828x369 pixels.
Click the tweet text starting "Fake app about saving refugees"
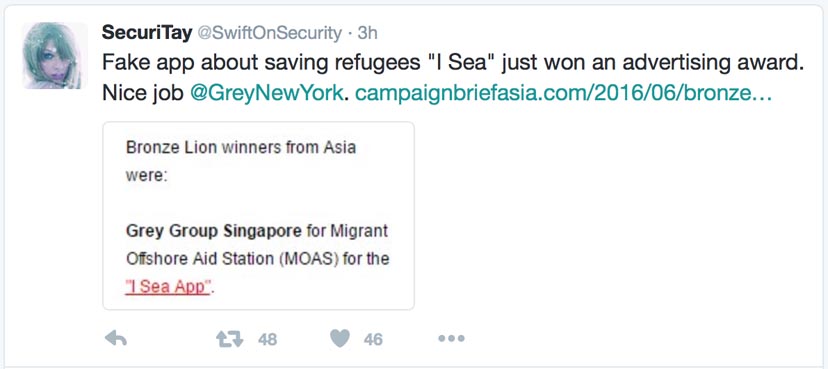pyautogui.click(x=452, y=63)
